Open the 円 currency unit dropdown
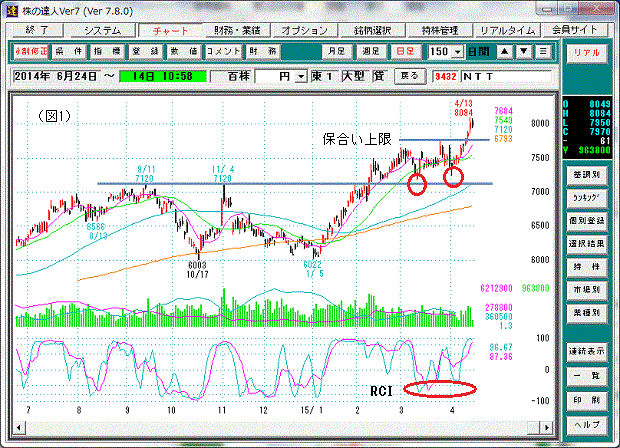 click(x=301, y=76)
